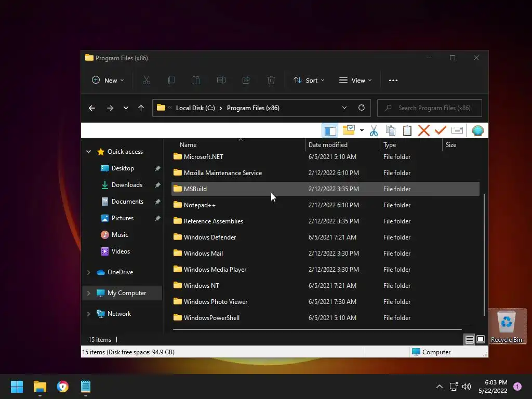This screenshot has height=399, width=532.
Task: Expand the My Computer tree node
Action: pyautogui.click(x=88, y=293)
